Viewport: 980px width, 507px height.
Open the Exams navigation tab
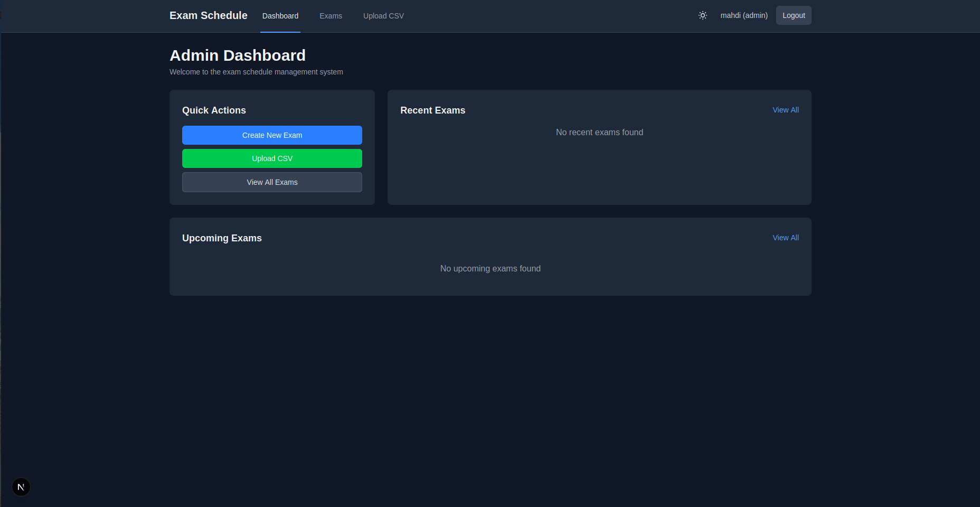331,16
